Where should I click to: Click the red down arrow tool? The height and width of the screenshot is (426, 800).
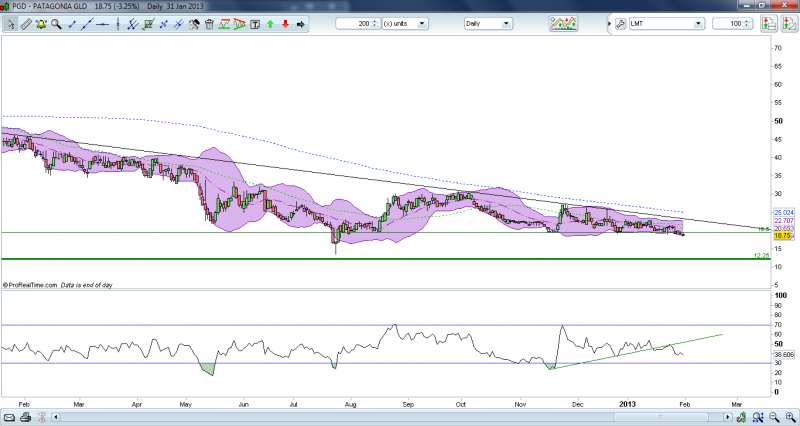(x=285, y=23)
